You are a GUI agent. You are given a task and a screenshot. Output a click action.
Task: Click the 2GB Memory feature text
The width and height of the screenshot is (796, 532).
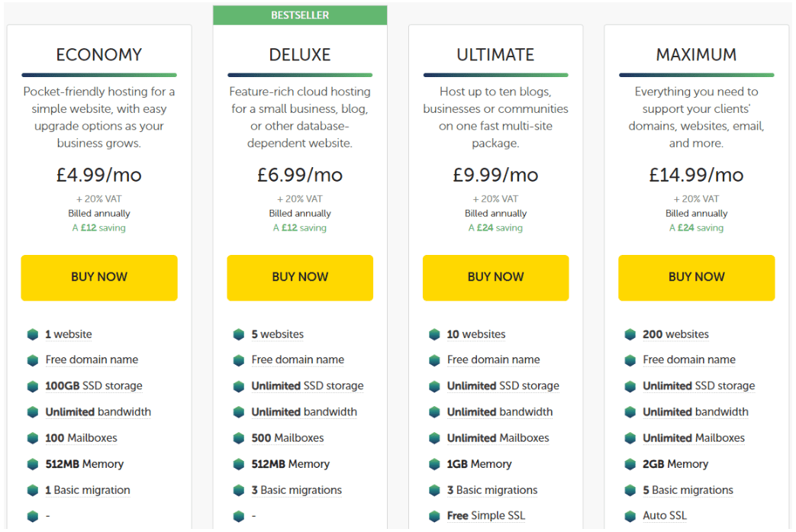[x=675, y=464]
